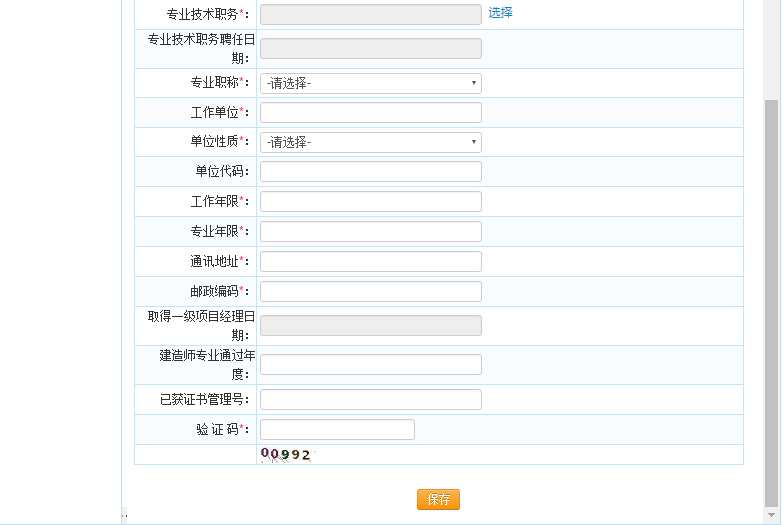Select the 专业年限 text box

point(370,232)
